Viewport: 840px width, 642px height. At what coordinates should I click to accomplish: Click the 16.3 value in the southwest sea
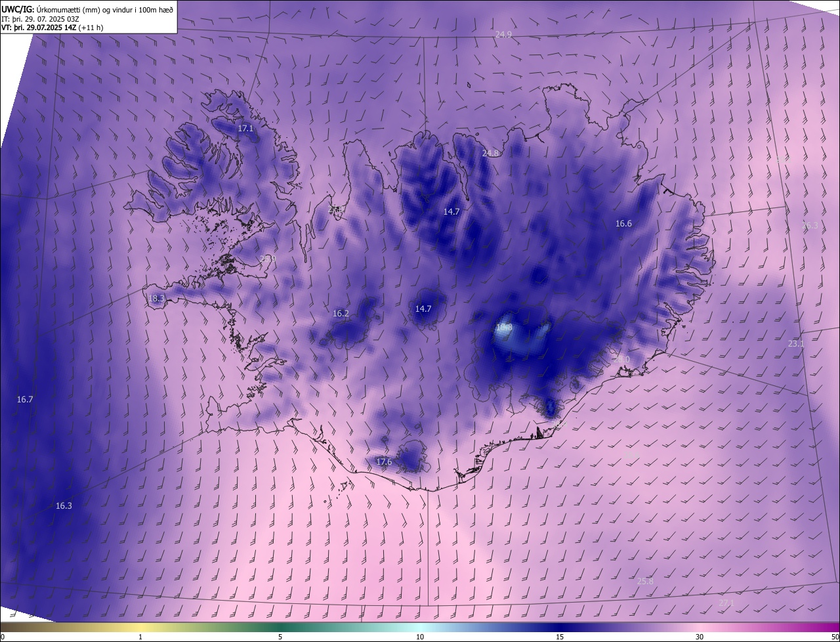[x=64, y=506]
